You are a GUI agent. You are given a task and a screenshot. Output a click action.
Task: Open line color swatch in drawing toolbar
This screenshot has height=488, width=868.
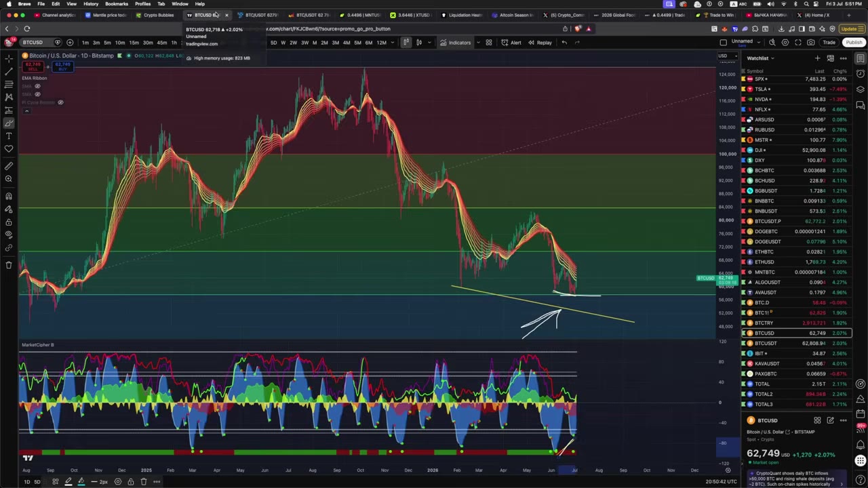pyautogui.click(x=68, y=481)
